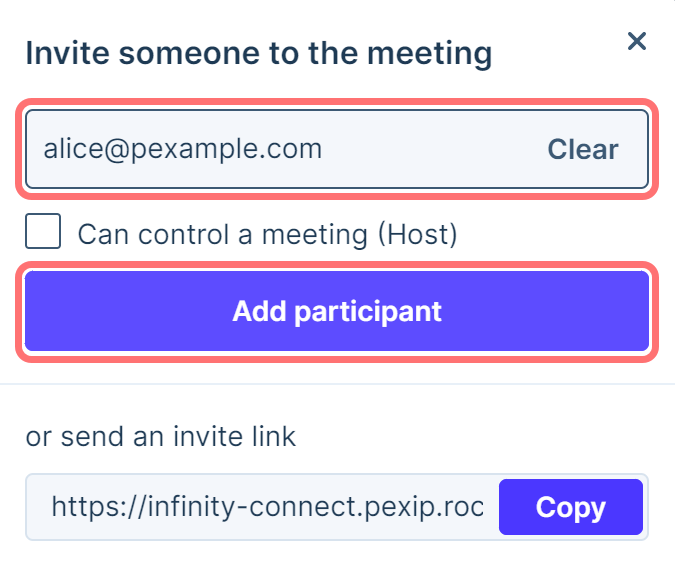
Task: Hit the purple Copy button
Action: pyautogui.click(x=570, y=507)
